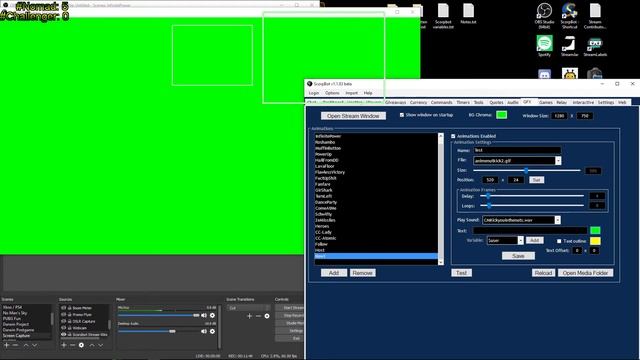The width and height of the screenshot is (640, 360).
Task: Open Mic/Aux mixer settings gear
Action: pos(212,316)
